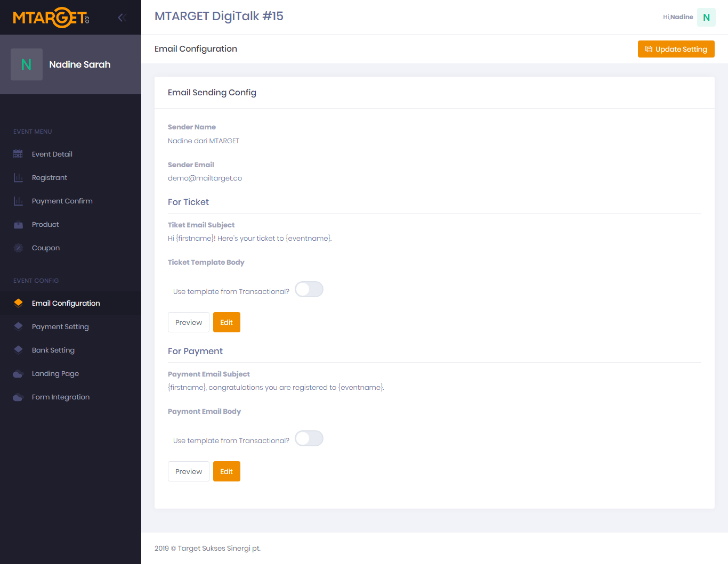728x564 pixels.
Task: Enable transactional template toggle for Payment
Action: (309, 438)
